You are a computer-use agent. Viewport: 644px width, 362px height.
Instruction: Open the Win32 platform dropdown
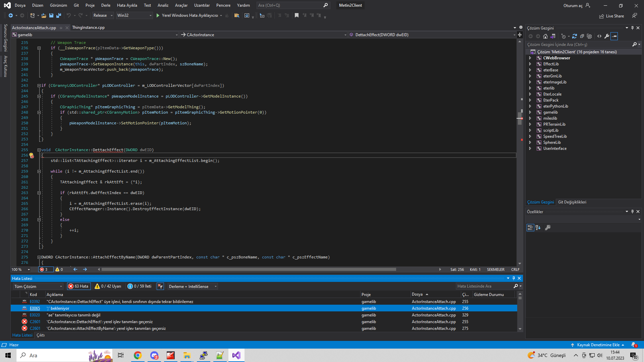click(x=134, y=15)
